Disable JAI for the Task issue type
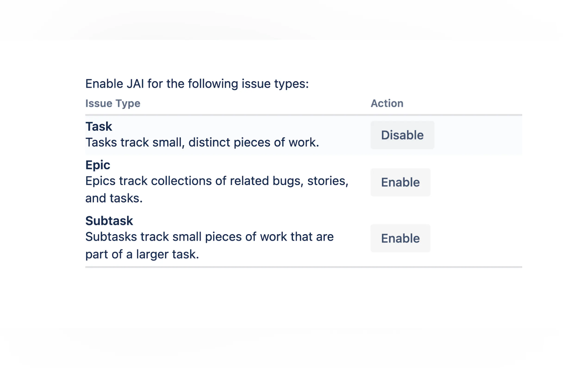The image size is (588, 368). pos(402,135)
